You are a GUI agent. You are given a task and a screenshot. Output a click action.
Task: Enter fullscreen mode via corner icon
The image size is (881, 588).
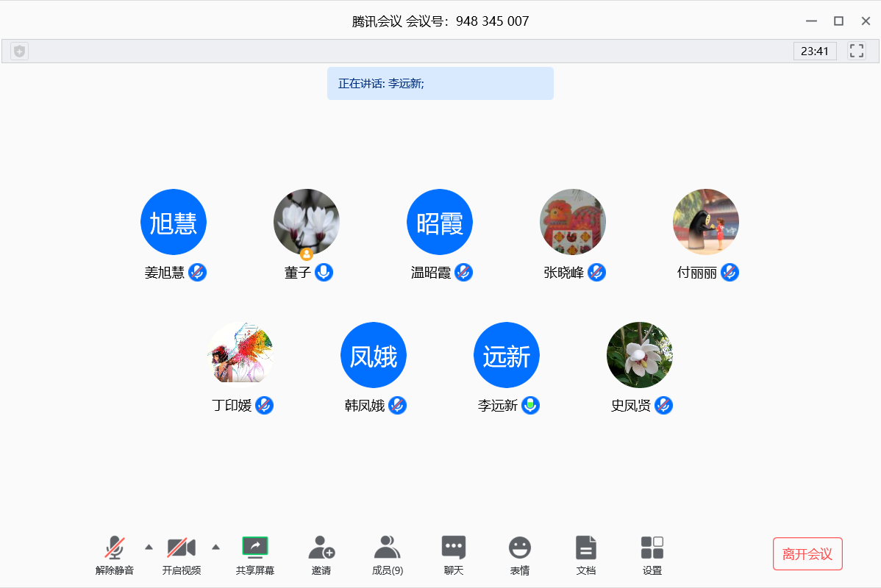pyautogui.click(x=856, y=51)
